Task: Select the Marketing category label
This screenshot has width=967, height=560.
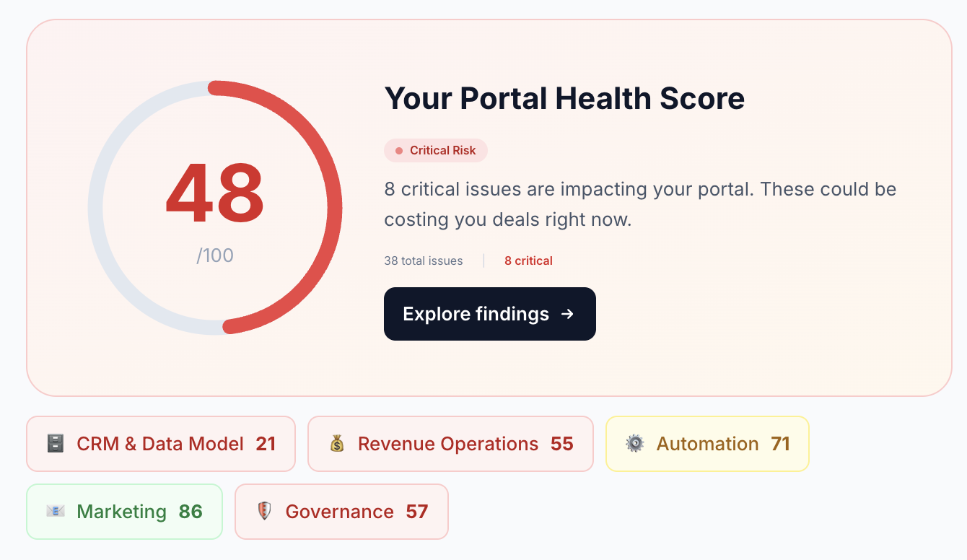Action: (121, 512)
